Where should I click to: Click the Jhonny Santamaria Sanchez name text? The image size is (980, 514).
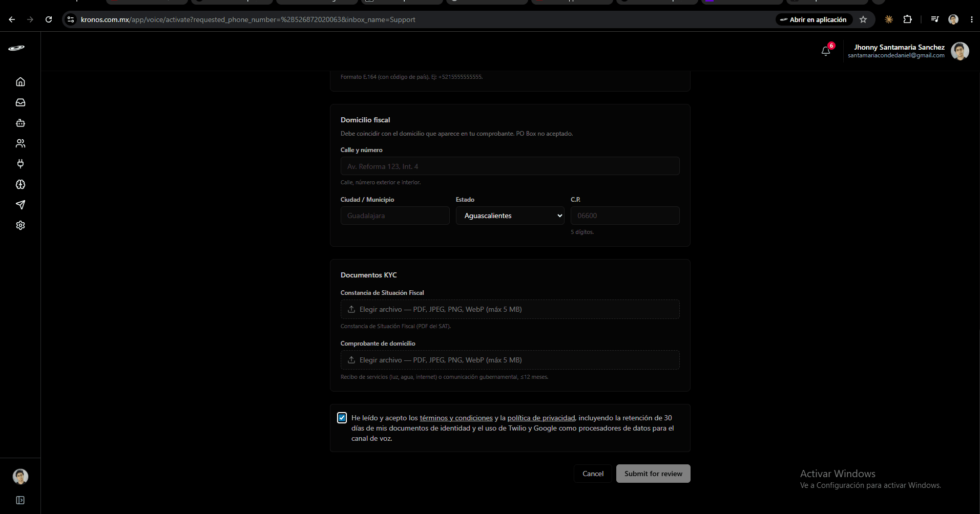pyautogui.click(x=899, y=47)
